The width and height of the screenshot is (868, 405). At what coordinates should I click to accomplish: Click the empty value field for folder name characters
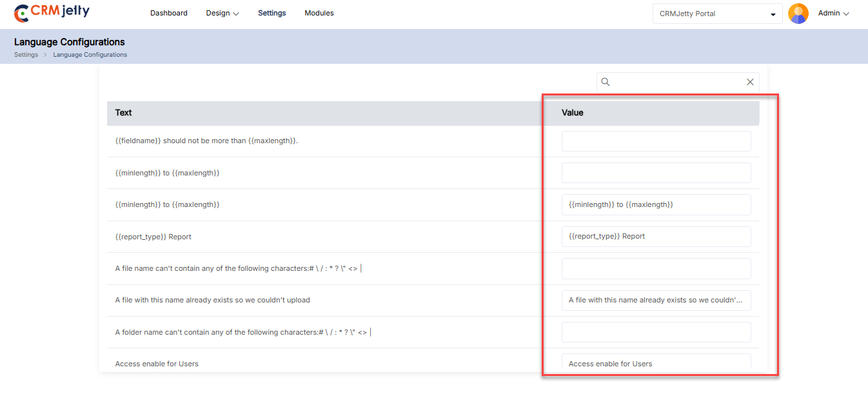656,332
